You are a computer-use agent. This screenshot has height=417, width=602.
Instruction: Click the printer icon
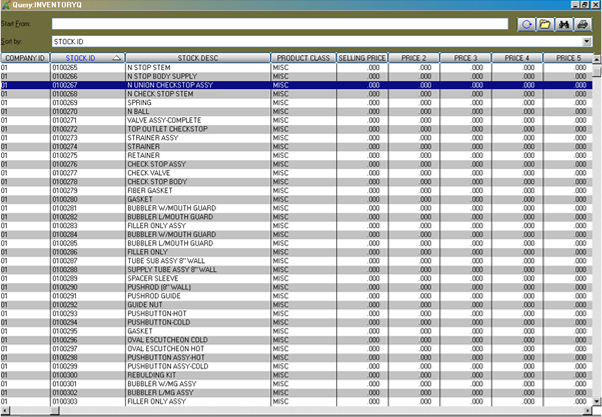click(583, 23)
